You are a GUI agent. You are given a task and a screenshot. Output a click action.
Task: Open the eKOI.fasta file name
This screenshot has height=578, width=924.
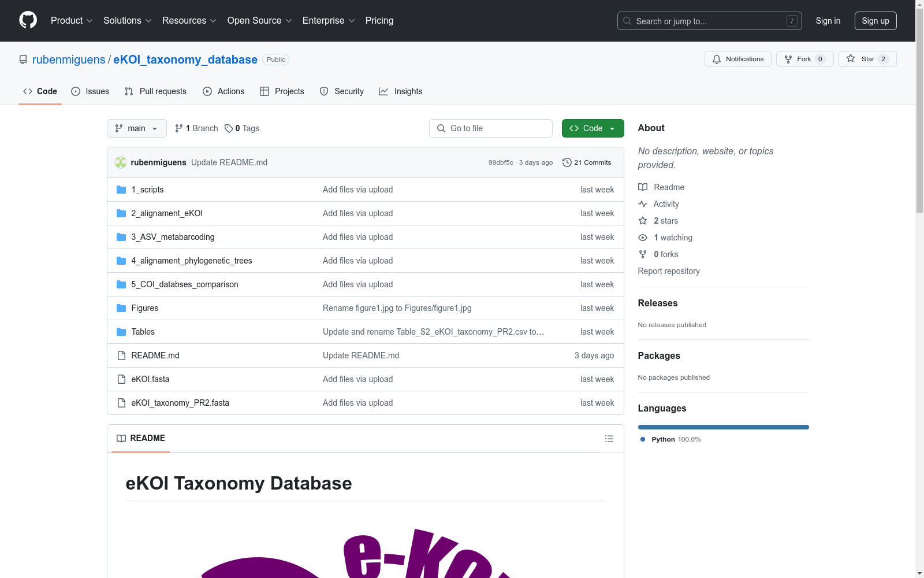[x=150, y=379]
